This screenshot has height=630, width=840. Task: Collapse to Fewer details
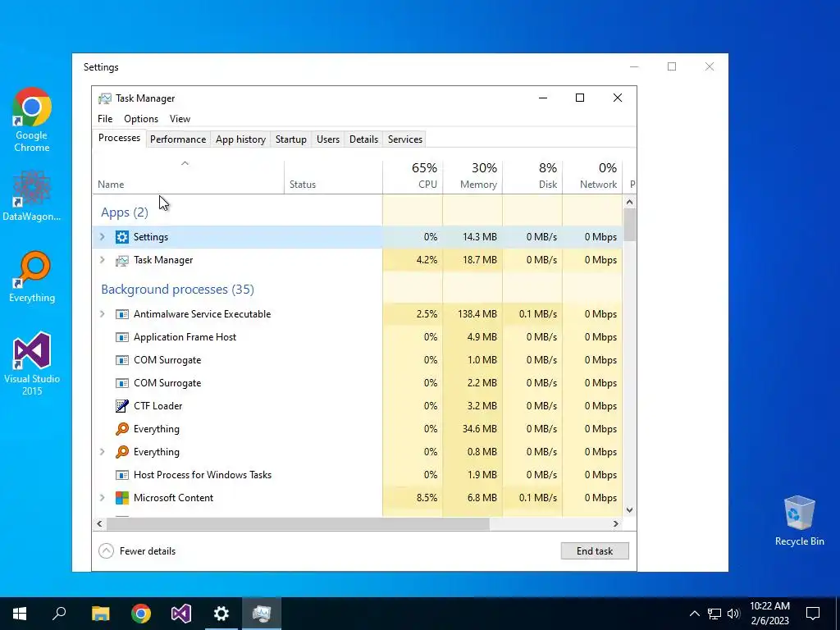pyautogui.click(x=137, y=550)
